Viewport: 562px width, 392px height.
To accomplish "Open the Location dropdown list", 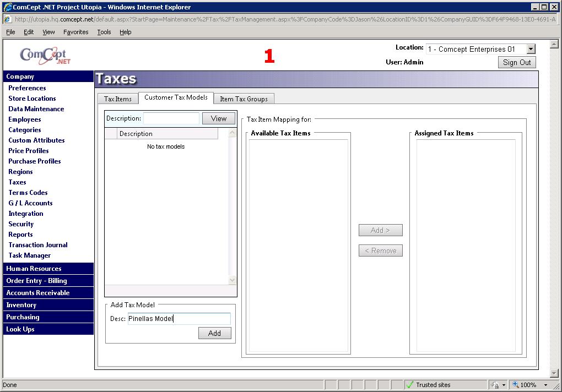I will click(531, 50).
